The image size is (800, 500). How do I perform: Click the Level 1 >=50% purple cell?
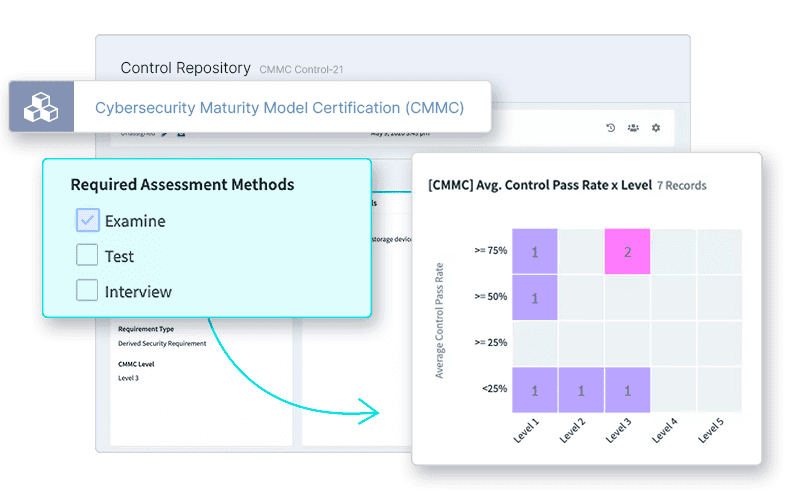pyautogui.click(x=535, y=298)
